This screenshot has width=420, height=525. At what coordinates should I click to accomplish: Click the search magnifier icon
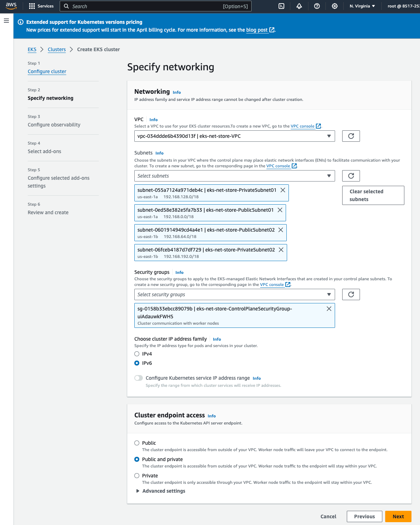click(66, 6)
